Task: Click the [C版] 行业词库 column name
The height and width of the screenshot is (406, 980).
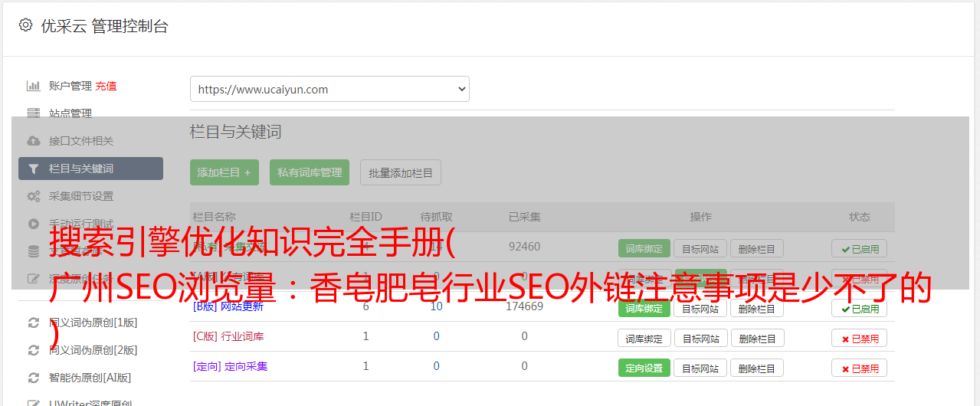Action: tap(228, 336)
